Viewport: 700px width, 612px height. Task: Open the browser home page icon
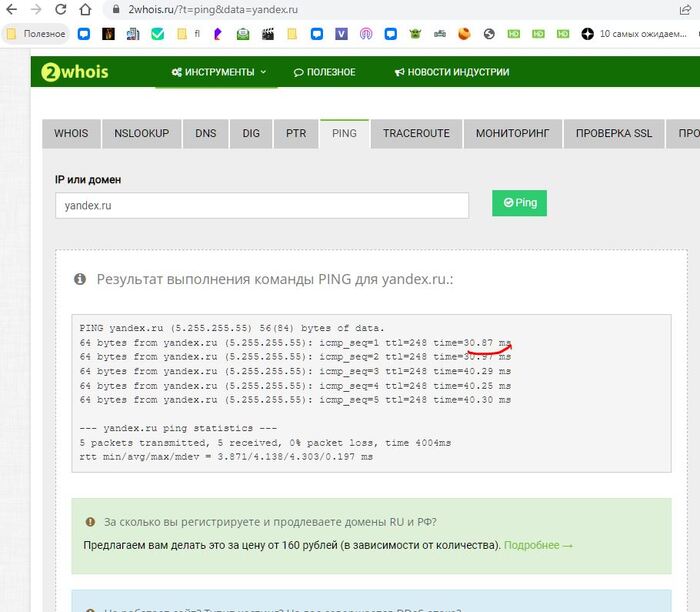point(85,9)
